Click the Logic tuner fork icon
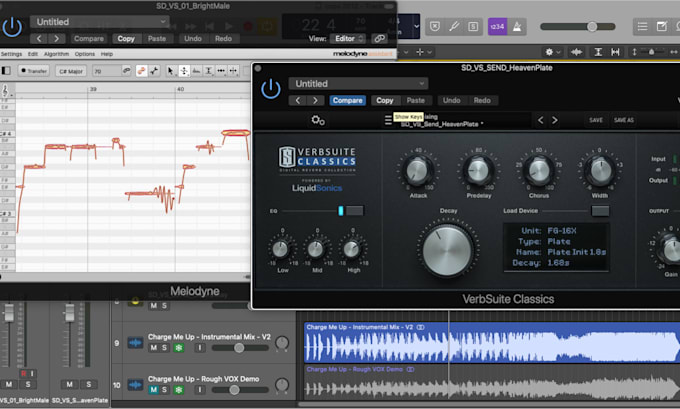Screen dimensions: 680x409 pos(454,26)
